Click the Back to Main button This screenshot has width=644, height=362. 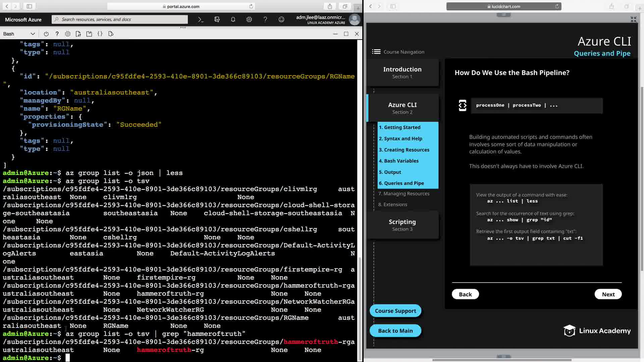(x=395, y=330)
